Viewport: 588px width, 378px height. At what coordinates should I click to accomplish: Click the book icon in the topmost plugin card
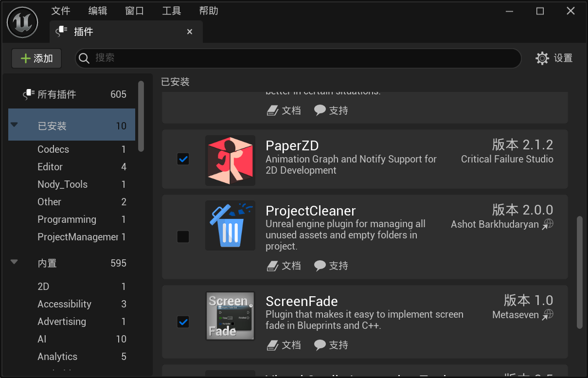click(x=273, y=110)
